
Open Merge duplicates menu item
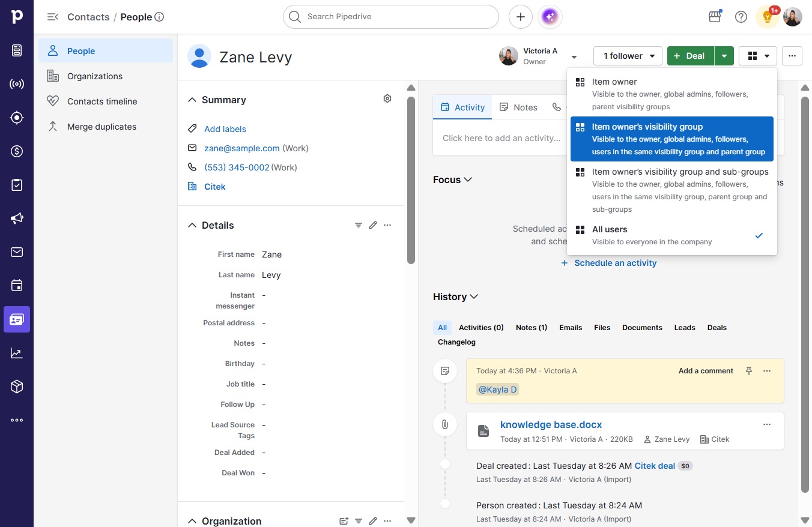(106, 127)
